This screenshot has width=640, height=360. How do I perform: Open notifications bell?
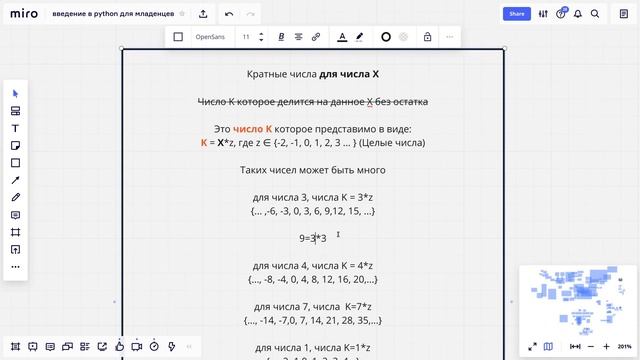(578, 14)
